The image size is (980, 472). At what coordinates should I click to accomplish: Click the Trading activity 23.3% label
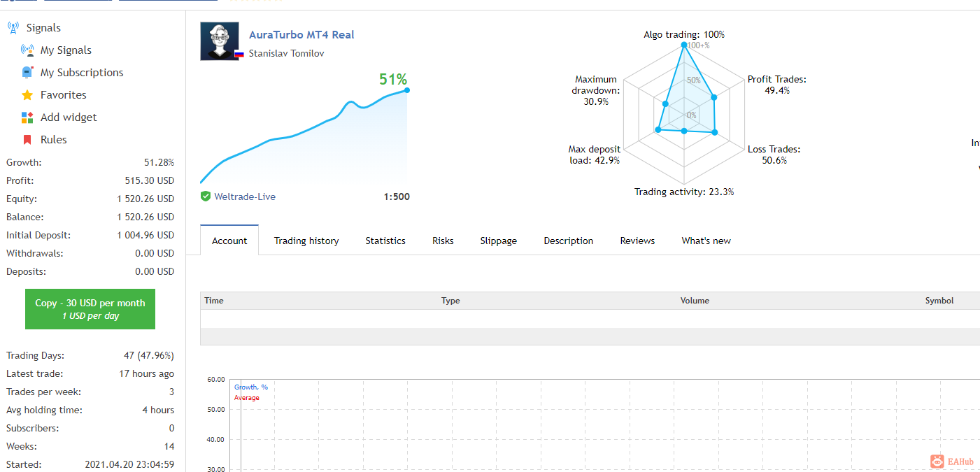684,192
